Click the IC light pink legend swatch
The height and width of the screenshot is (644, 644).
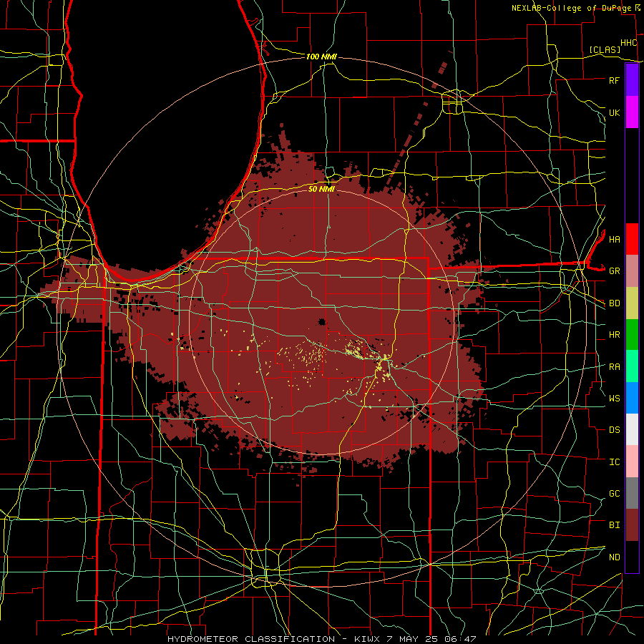coord(632,462)
